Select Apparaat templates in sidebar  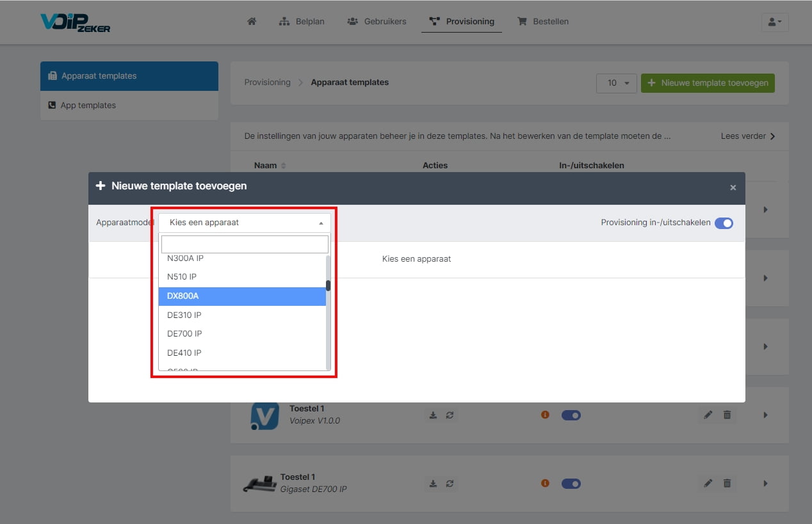point(129,76)
